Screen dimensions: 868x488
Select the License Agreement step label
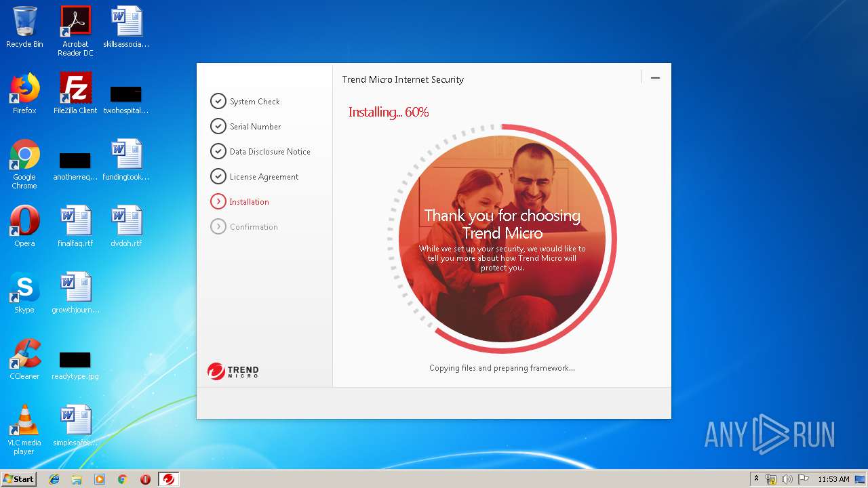tap(264, 177)
